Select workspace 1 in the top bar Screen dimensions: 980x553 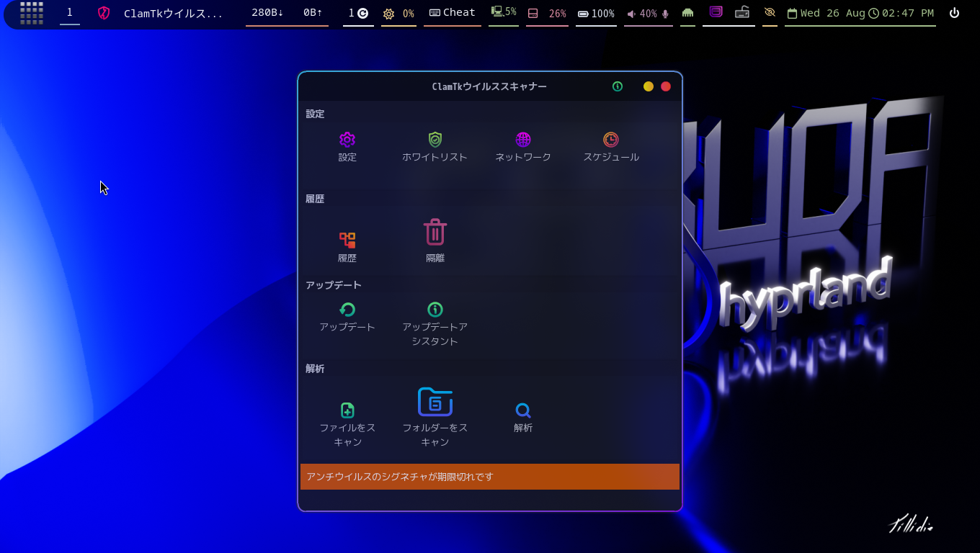[70, 12]
